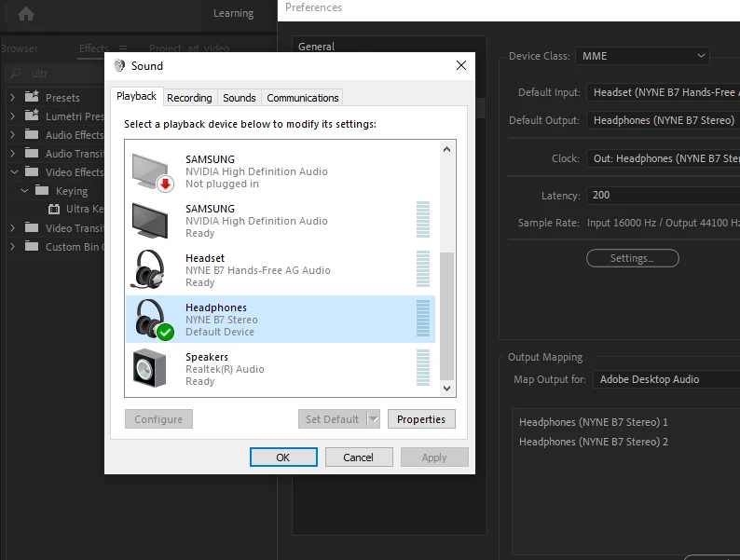Click NYNE B7 Hands-Free AG Audio text
This screenshot has width=740, height=560.
click(x=257, y=270)
